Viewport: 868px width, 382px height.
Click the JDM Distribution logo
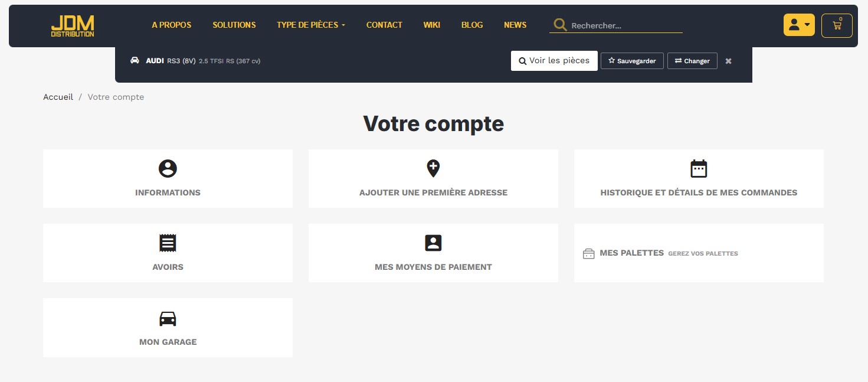point(72,26)
